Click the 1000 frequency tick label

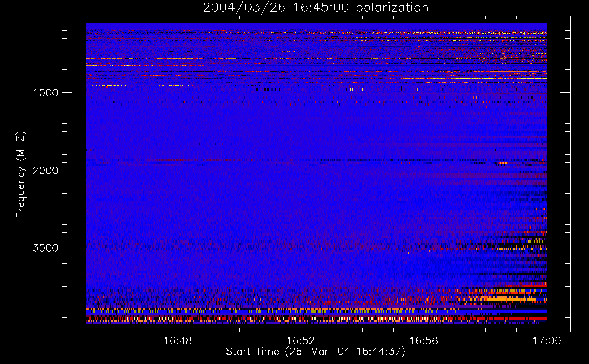[x=46, y=93]
